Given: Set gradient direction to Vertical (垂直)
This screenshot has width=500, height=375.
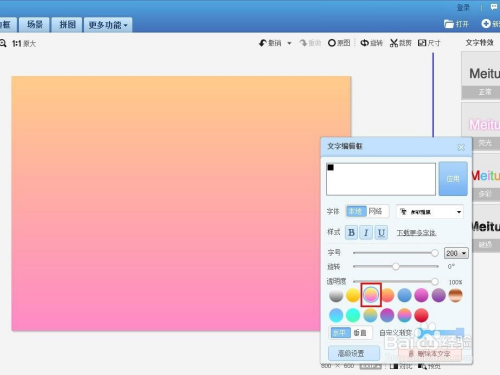Looking at the screenshot, I should 360,333.
